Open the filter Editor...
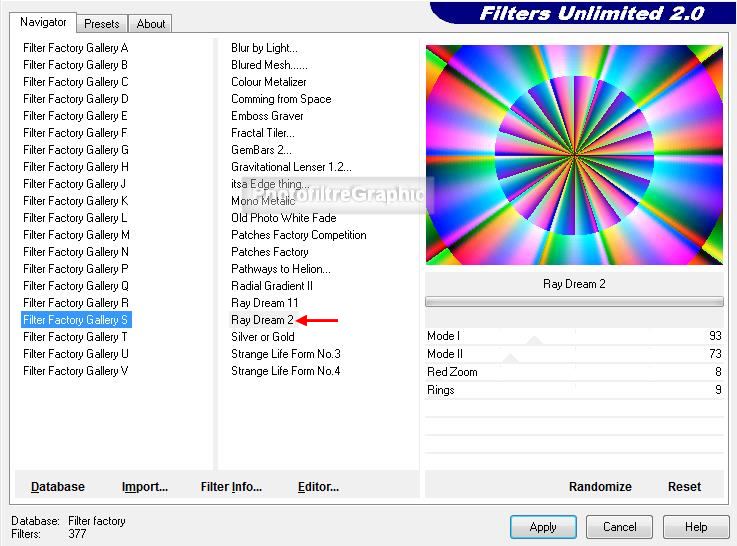The height and width of the screenshot is (546, 737). coord(318,487)
